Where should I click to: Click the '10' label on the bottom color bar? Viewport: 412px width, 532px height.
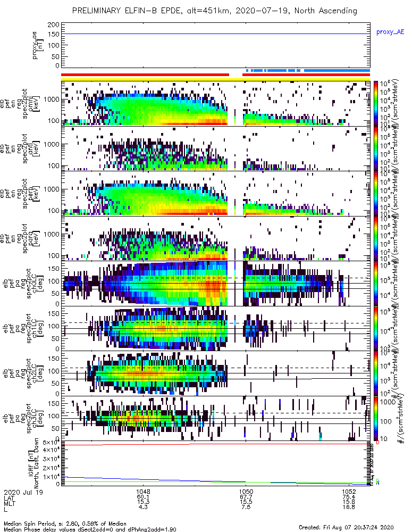pyautogui.click(x=383, y=439)
